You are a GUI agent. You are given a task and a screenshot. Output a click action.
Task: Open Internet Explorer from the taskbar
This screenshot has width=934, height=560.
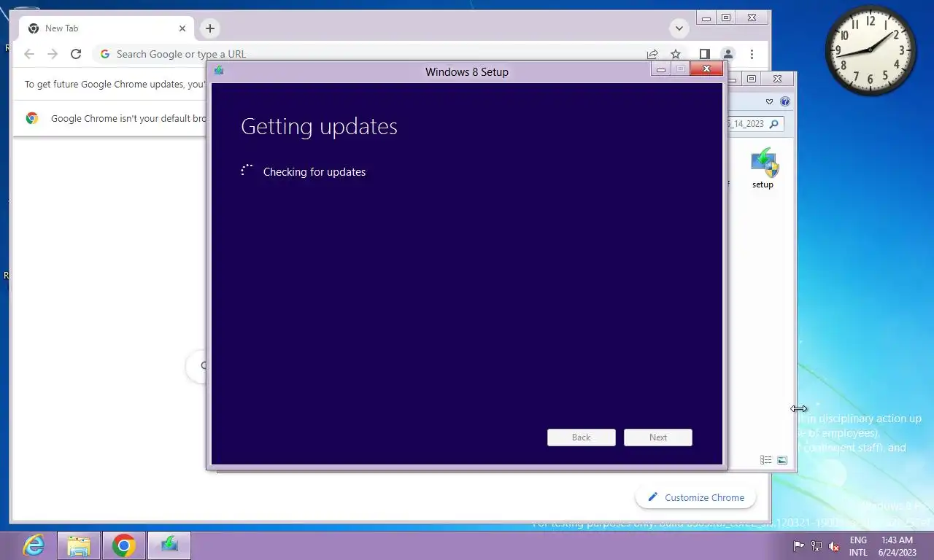[x=33, y=545]
